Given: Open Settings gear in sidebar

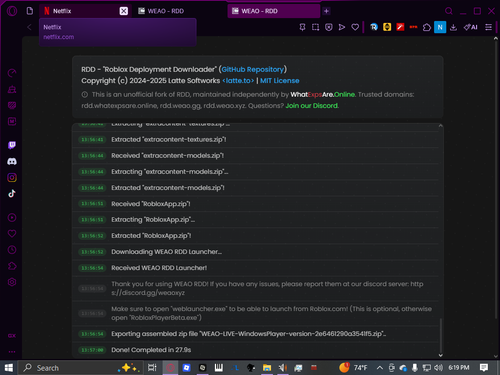Looking at the screenshot, I should (x=12, y=282).
